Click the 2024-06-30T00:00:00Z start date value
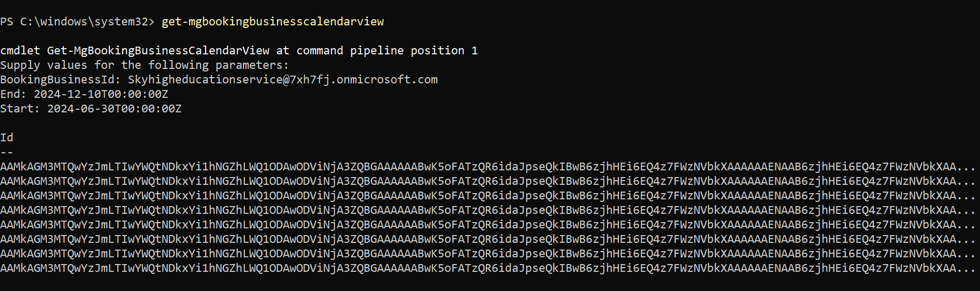980x291 pixels. (x=114, y=109)
